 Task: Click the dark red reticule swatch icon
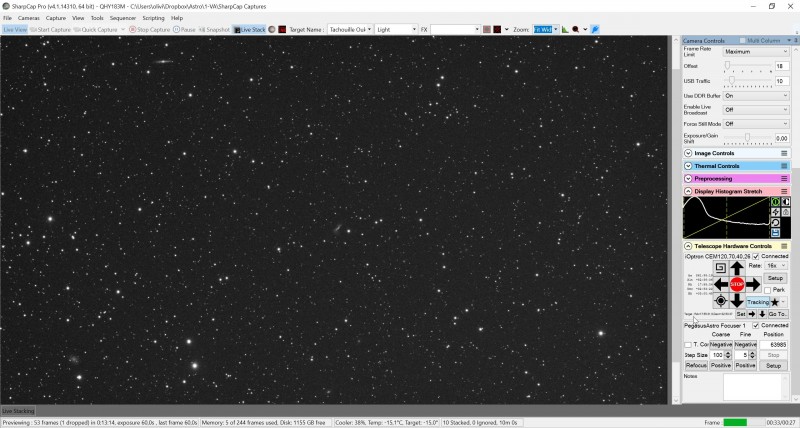pos(497,30)
